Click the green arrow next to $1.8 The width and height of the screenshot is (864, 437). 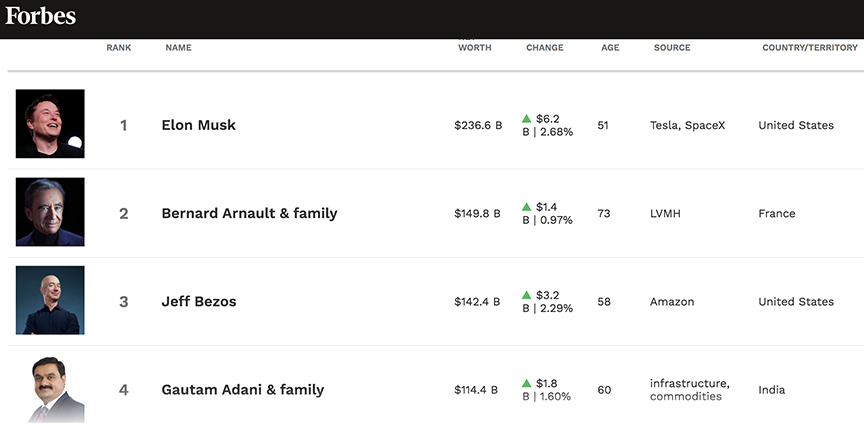(526, 383)
